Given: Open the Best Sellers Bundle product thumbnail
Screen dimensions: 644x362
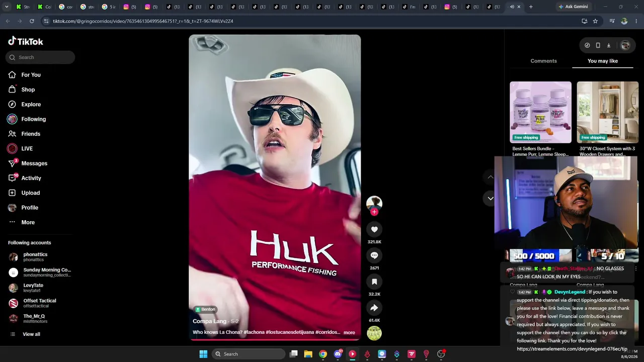Looking at the screenshot, I should tap(540, 112).
